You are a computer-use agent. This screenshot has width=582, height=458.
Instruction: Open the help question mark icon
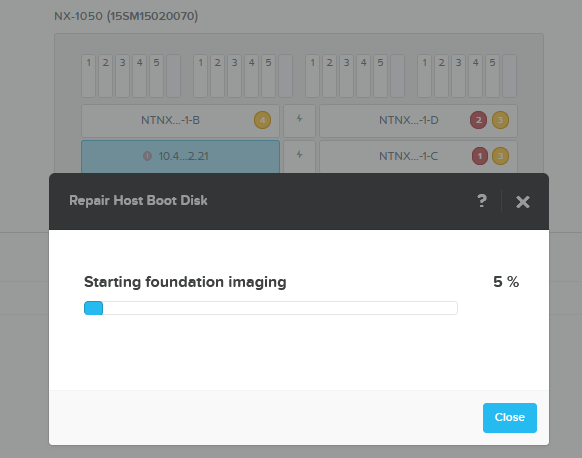pos(481,201)
